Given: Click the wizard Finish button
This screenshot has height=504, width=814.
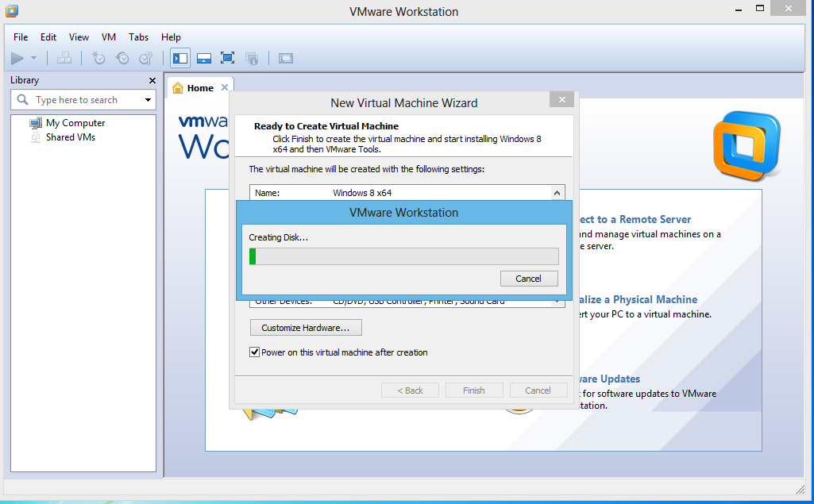Looking at the screenshot, I should 474,391.
